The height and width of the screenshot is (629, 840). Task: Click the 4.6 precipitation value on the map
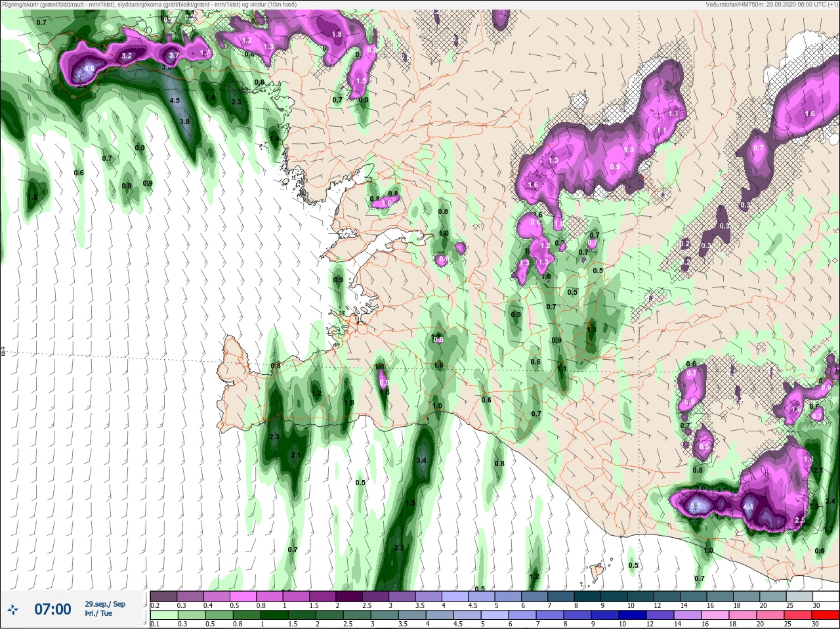point(90,68)
